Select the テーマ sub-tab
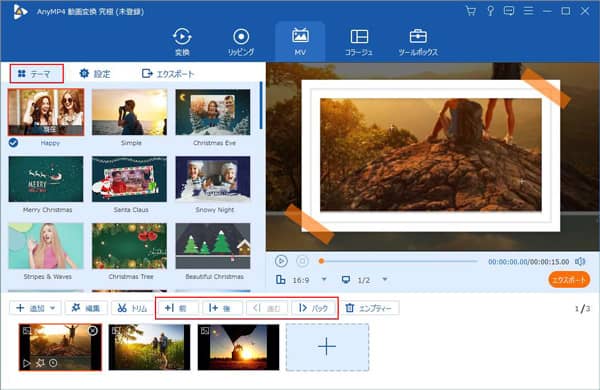The width and height of the screenshot is (600, 390). click(x=36, y=73)
